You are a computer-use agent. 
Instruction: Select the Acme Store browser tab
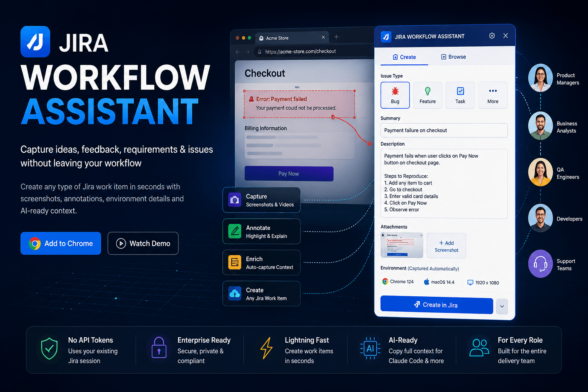pos(292,38)
